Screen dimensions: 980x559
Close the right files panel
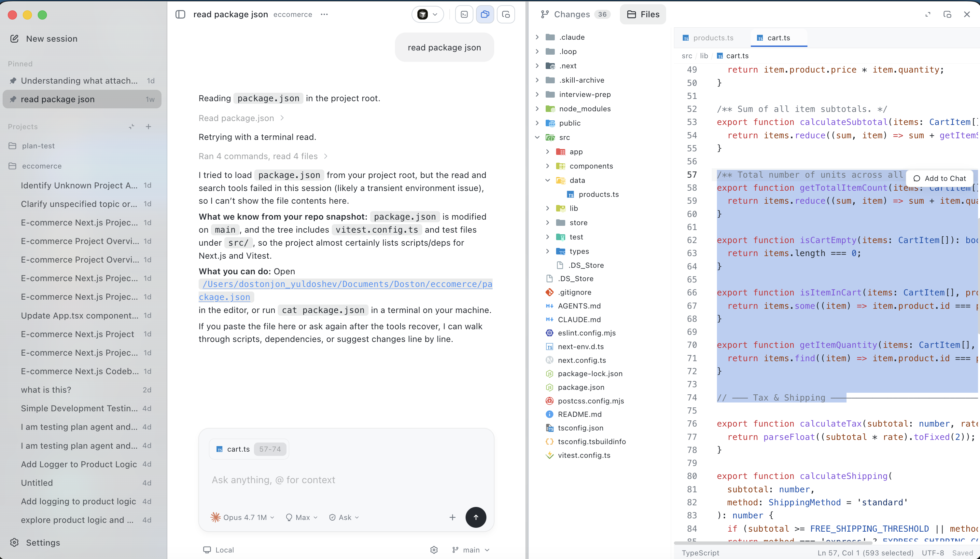(967, 14)
